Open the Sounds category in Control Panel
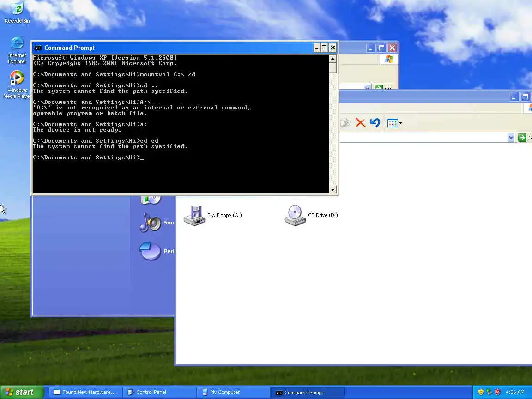 click(x=157, y=223)
